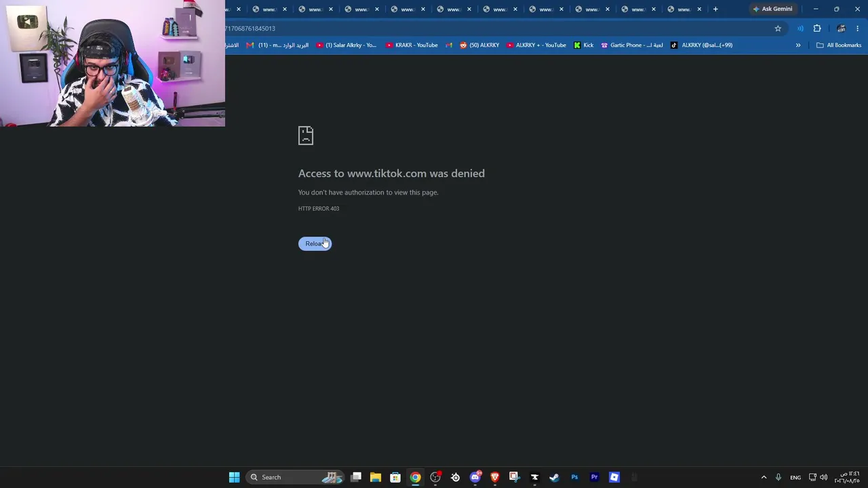Open the icon-only Gmail bookmark
Viewport: 868px width, 488px height.
449,45
